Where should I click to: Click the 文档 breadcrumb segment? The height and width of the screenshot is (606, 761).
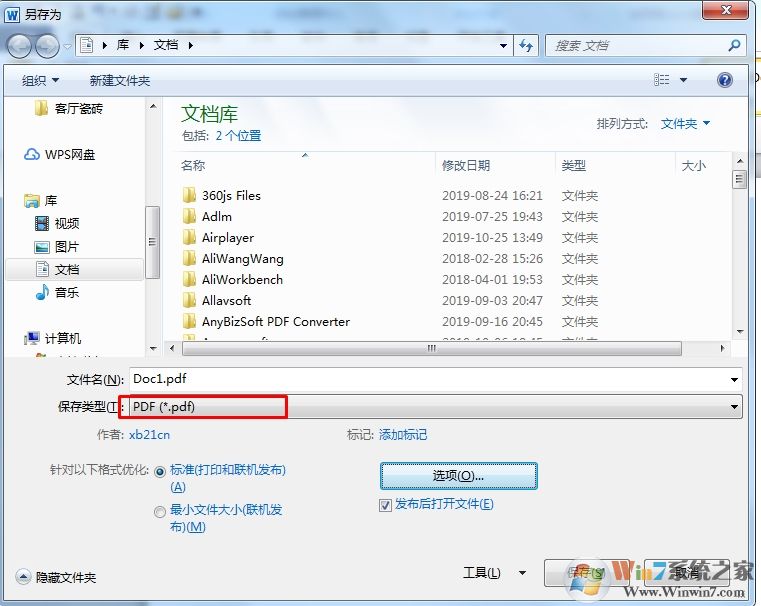coord(166,45)
